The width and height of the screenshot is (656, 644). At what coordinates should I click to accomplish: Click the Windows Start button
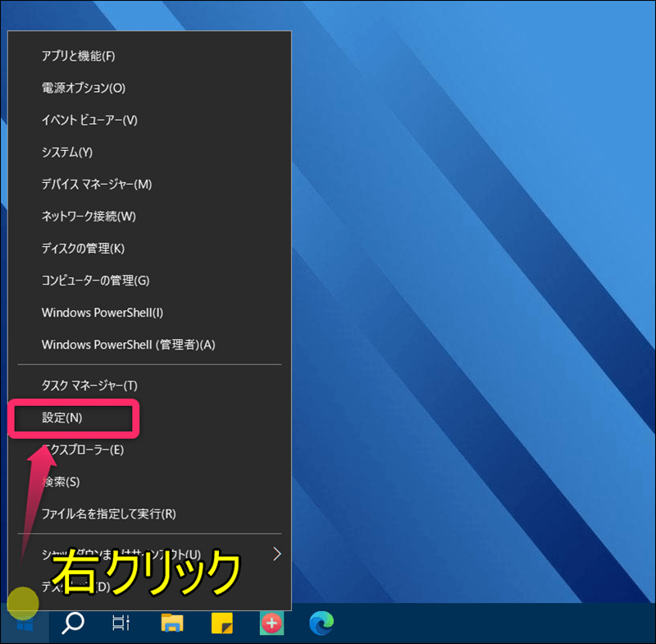(25, 625)
